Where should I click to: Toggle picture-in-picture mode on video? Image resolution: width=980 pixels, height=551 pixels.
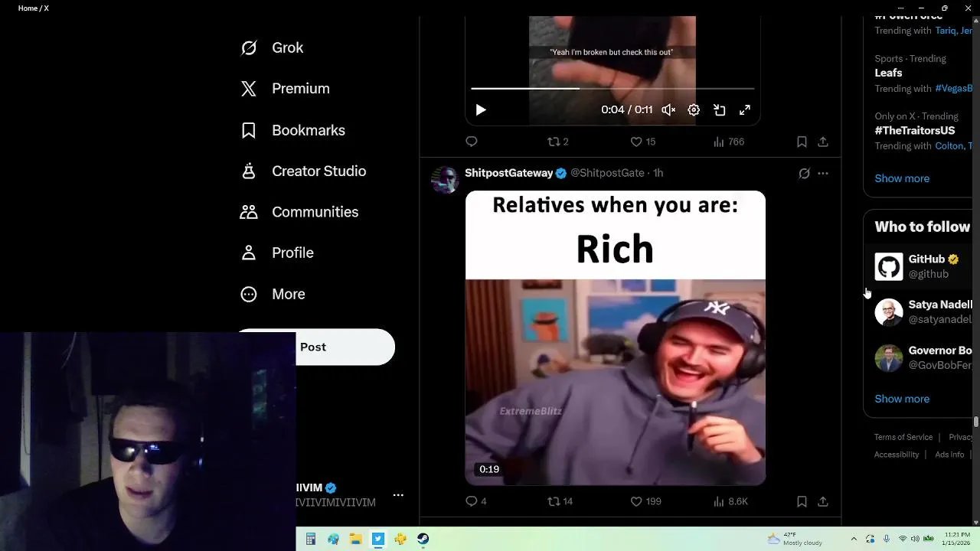pos(720,110)
